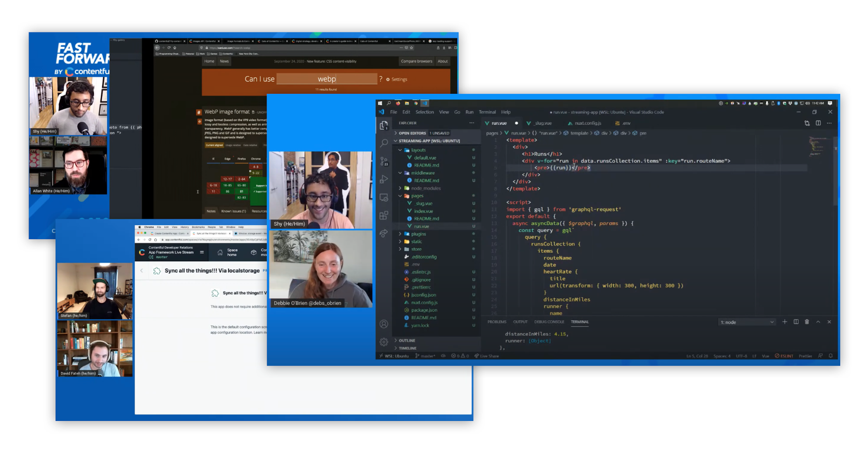Open the Remote Explorer activity bar icon
The image size is (868, 450).
tap(384, 197)
